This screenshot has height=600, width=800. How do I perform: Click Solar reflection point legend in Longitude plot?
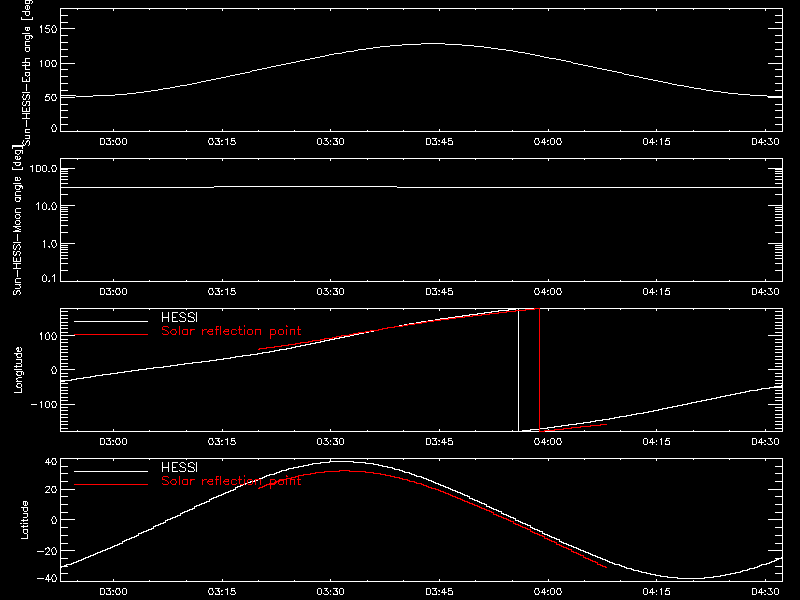231,331
